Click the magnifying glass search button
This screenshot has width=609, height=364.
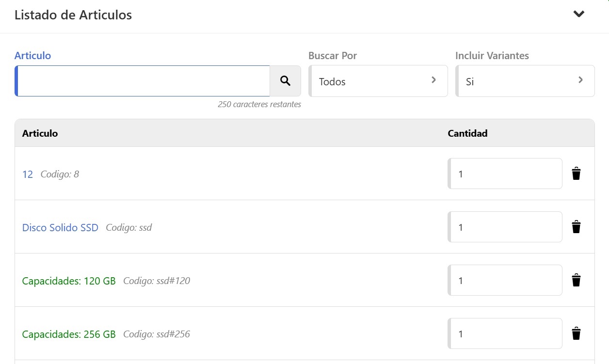[285, 81]
